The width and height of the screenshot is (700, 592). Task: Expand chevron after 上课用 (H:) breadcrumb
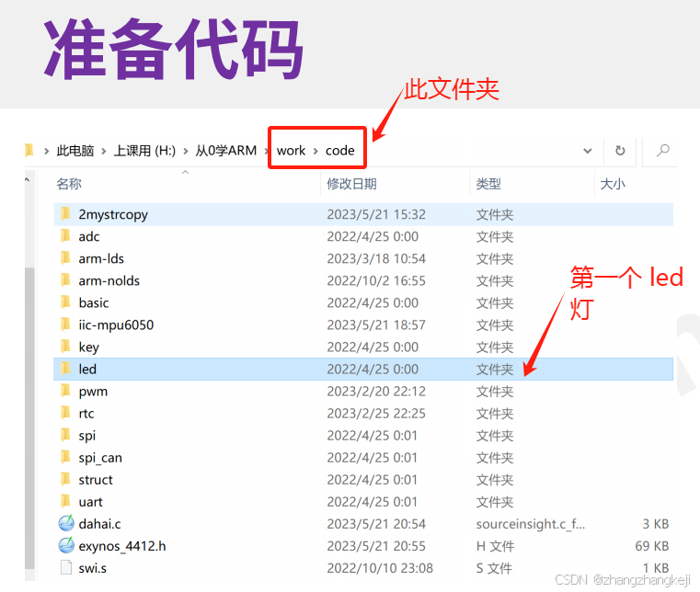(186, 152)
